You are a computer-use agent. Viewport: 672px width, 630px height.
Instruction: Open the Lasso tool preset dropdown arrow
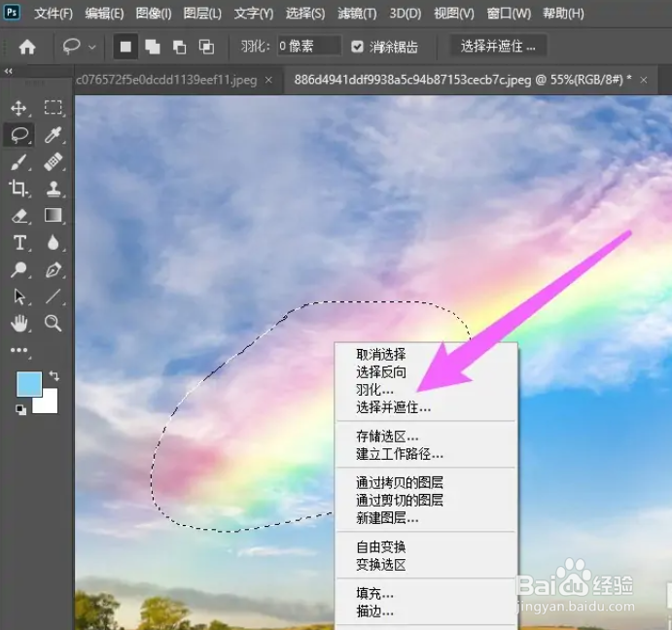pyautogui.click(x=92, y=47)
